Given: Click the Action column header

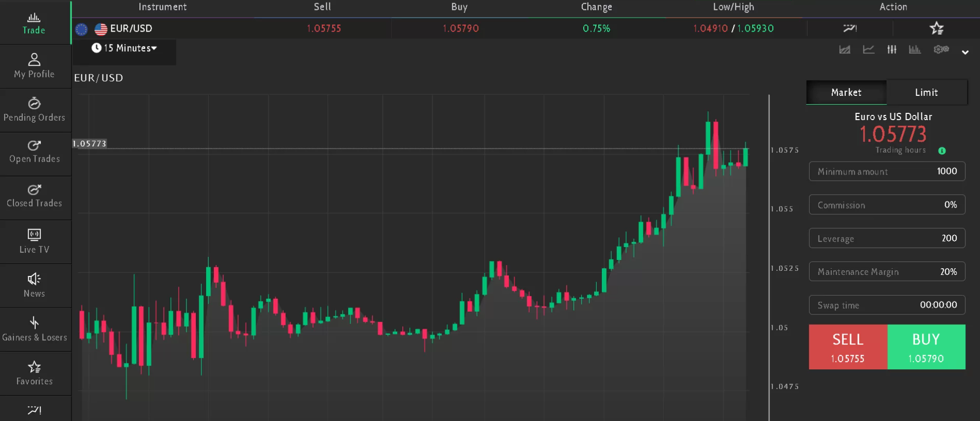Looking at the screenshot, I should coord(893,7).
